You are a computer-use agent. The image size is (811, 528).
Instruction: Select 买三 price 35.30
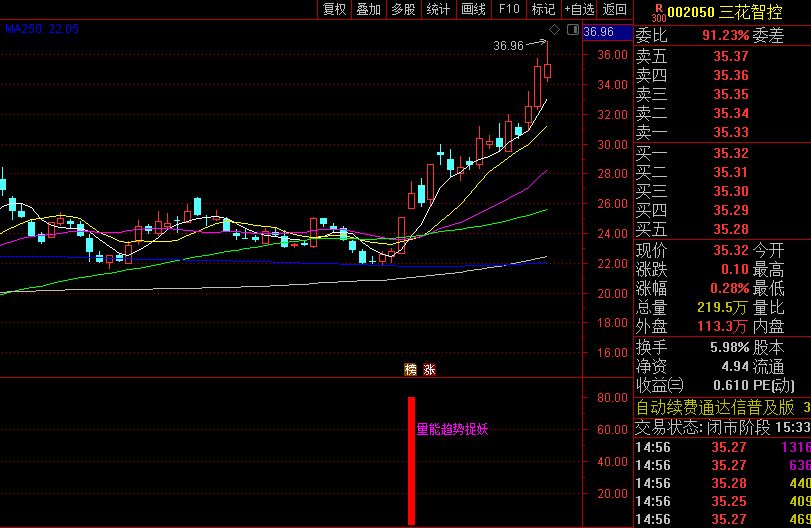point(731,191)
